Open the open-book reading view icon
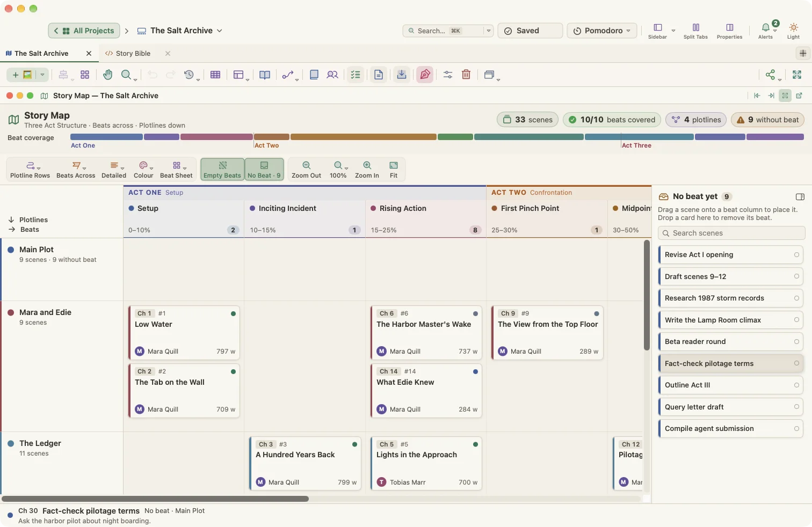 click(265, 75)
